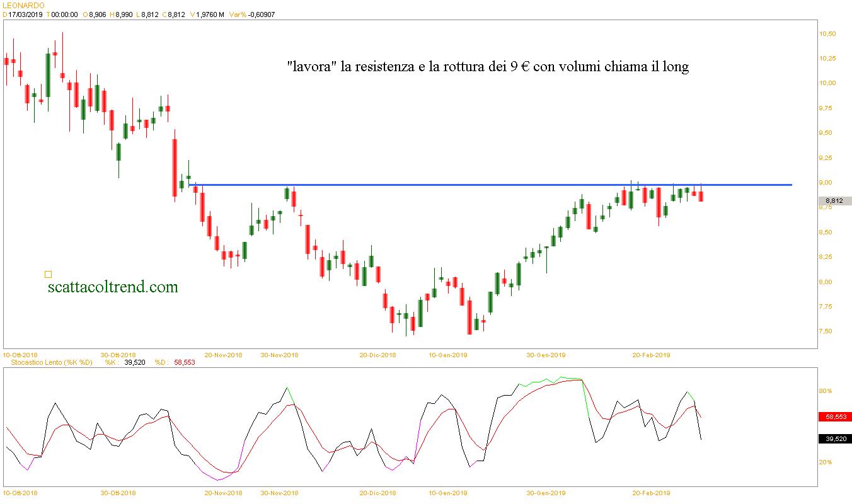Click the 10-Gen-2019 label on price chart axis
852x504 pixels.
[447, 355]
